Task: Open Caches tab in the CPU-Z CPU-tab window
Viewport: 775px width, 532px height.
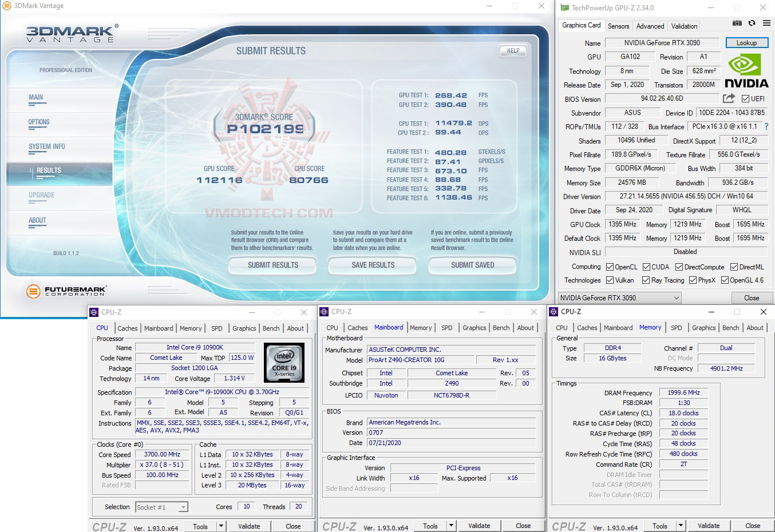Action: tap(128, 328)
